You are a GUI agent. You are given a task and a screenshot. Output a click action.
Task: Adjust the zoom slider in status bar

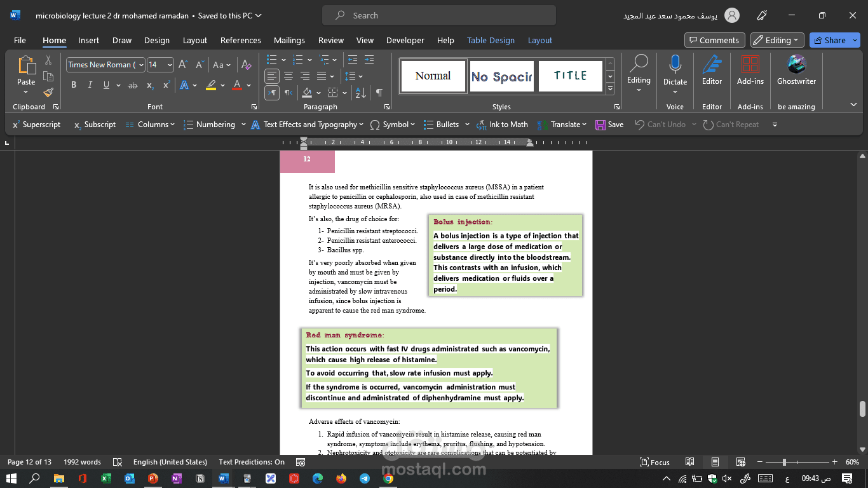[x=784, y=462]
